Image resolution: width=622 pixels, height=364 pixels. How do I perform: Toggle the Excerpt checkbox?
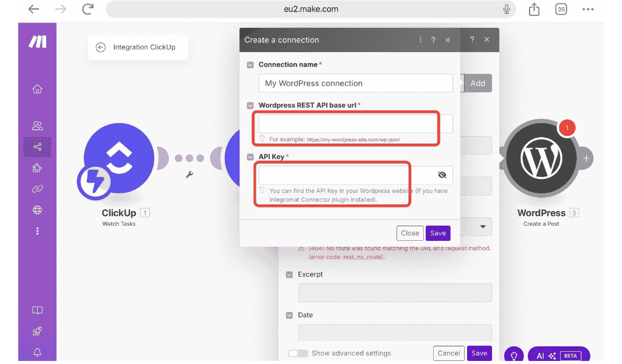(289, 275)
